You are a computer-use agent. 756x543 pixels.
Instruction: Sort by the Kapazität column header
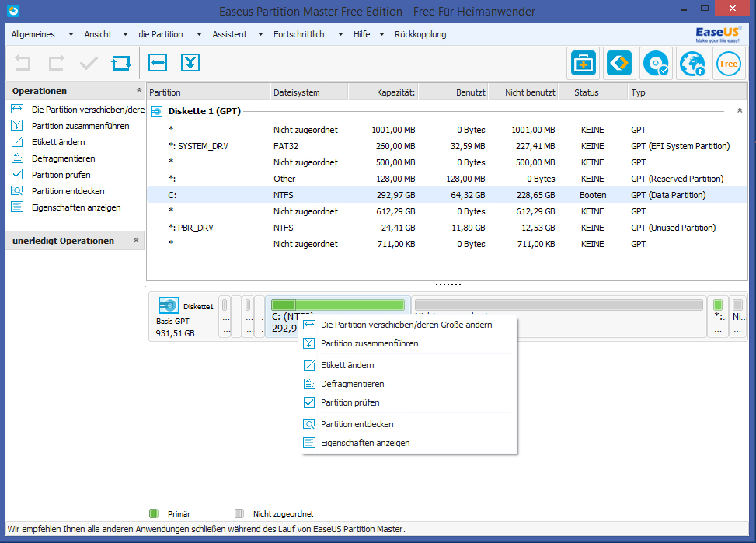pos(383,92)
